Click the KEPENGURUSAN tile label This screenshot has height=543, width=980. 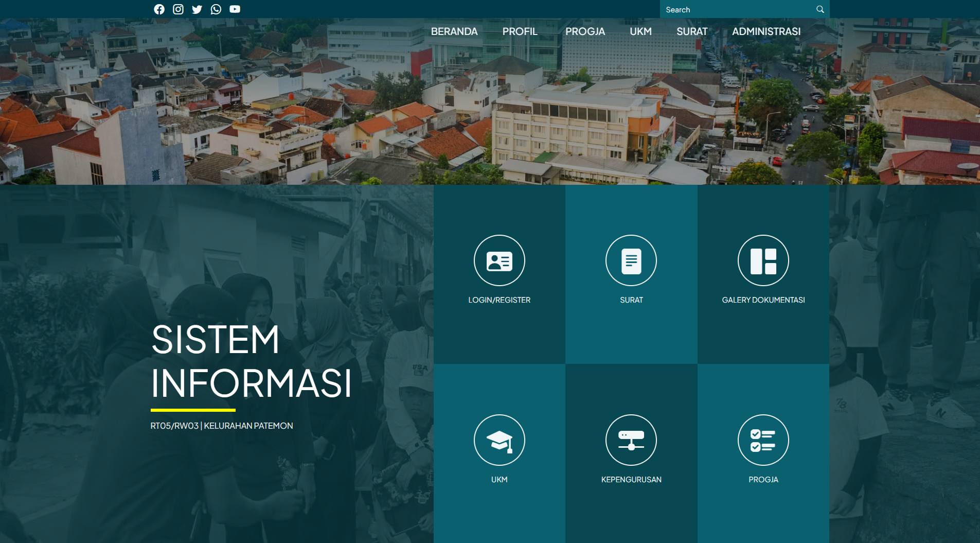(631, 479)
